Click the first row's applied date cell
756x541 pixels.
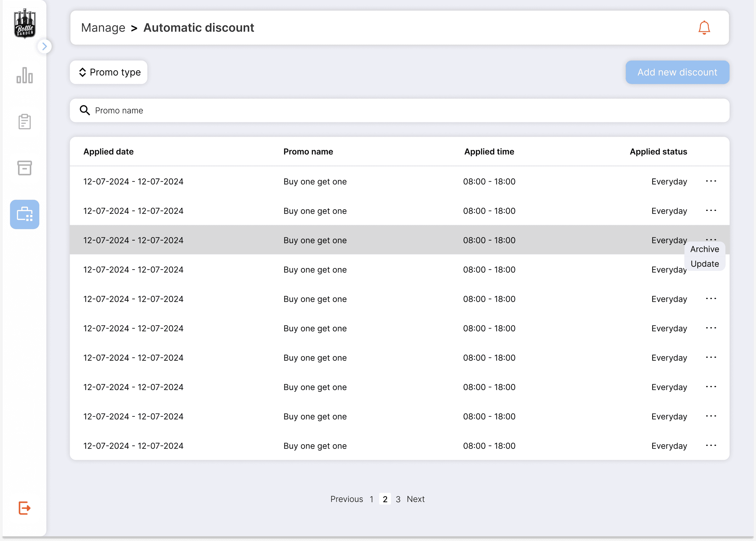tap(133, 182)
